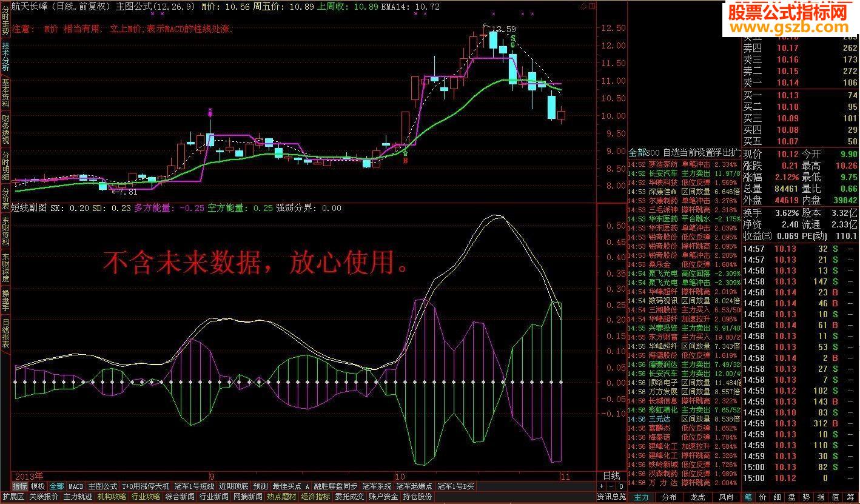This screenshot has height=504, width=860.
Task: Open the 东财资料 sidebar tab
Action: [x=5, y=230]
